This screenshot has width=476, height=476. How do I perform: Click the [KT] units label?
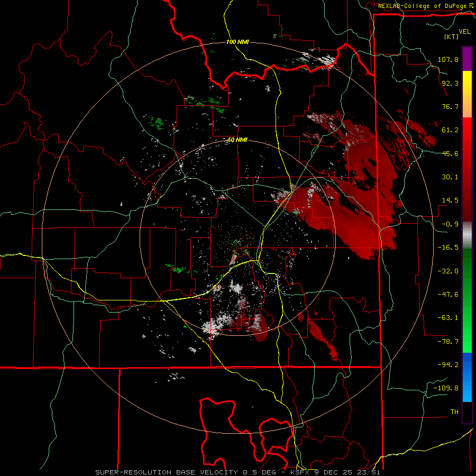point(451,36)
